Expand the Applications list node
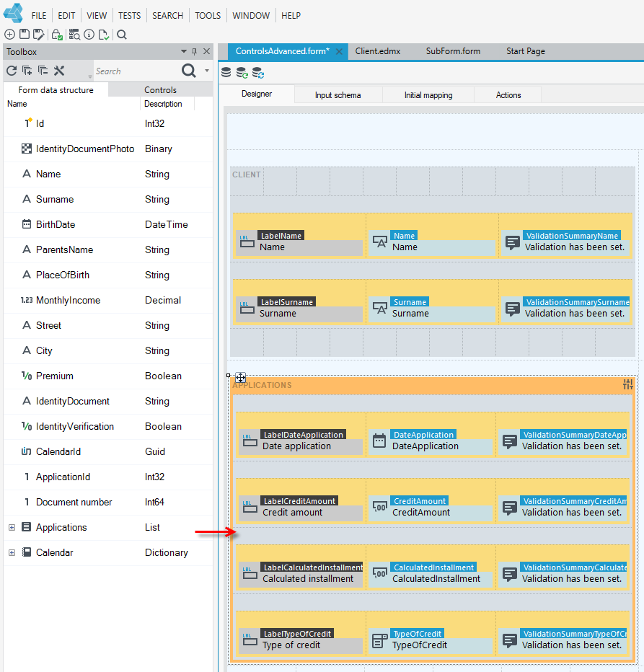The width and height of the screenshot is (644, 672). click(x=12, y=528)
